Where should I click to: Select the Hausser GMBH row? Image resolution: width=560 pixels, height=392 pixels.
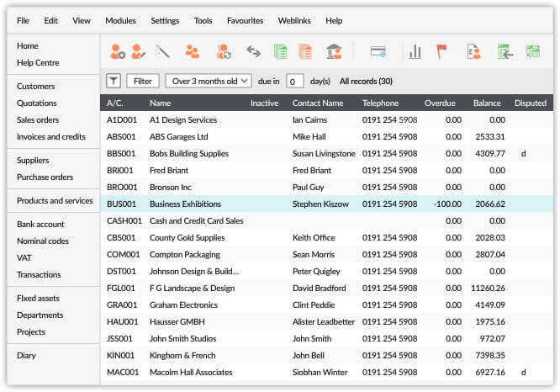[x=327, y=321]
